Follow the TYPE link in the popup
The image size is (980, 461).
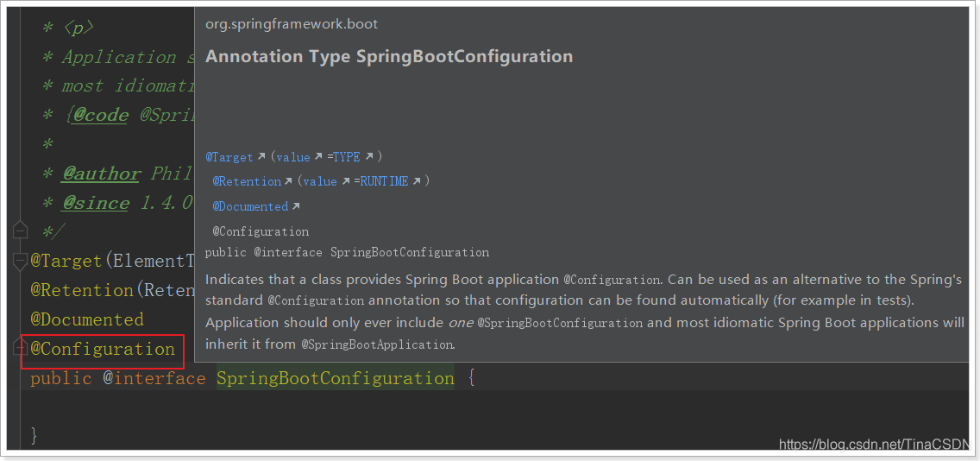pos(347,157)
